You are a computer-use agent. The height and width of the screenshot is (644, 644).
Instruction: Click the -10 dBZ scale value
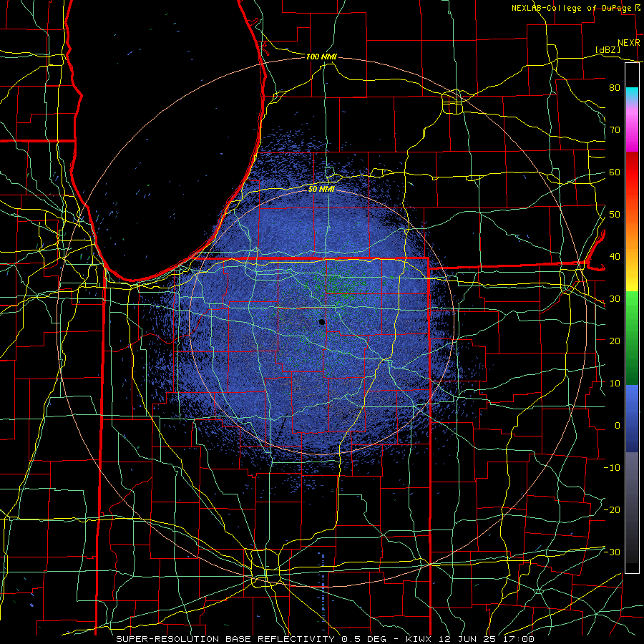coord(612,468)
